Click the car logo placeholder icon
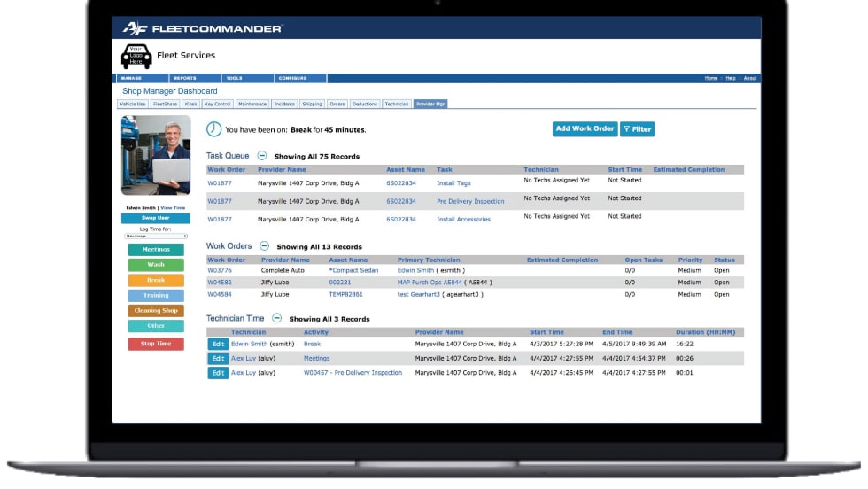 (136, 56)
